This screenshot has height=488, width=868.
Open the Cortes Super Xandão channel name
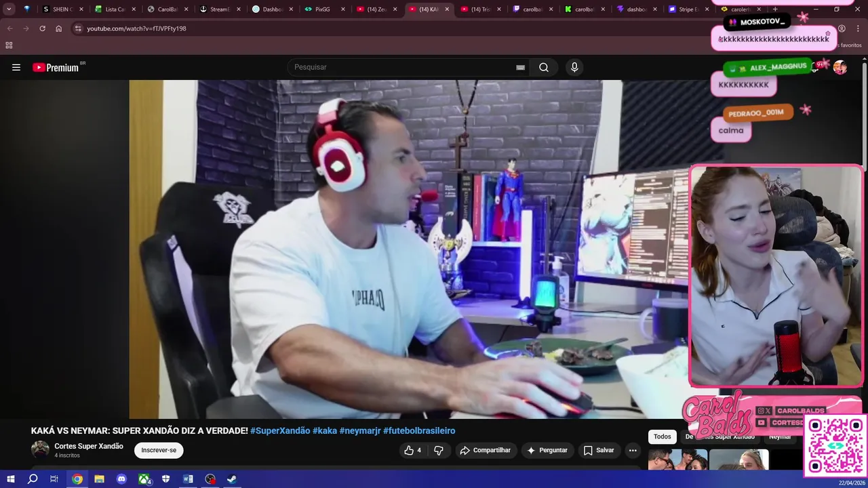point(89,446)
